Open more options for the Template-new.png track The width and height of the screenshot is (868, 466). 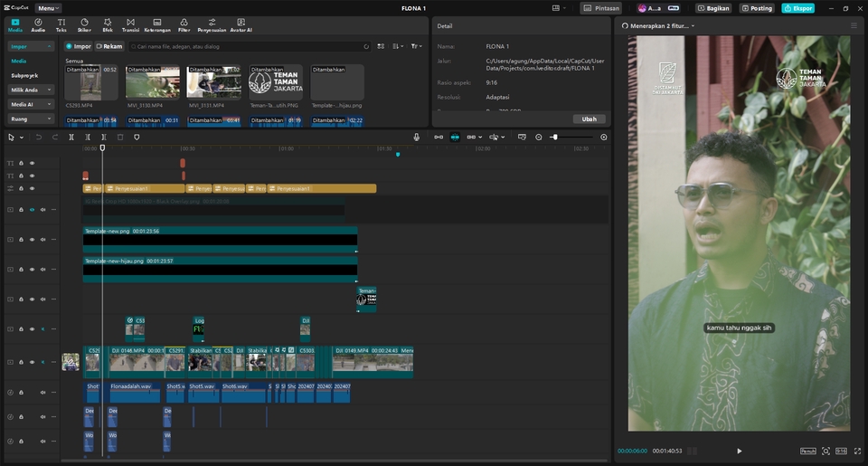[53, 240]
